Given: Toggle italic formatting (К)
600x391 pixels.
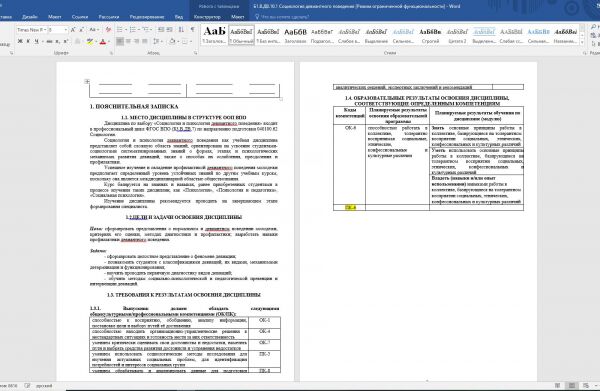Looking at the screenshot, I should point(28,41).
